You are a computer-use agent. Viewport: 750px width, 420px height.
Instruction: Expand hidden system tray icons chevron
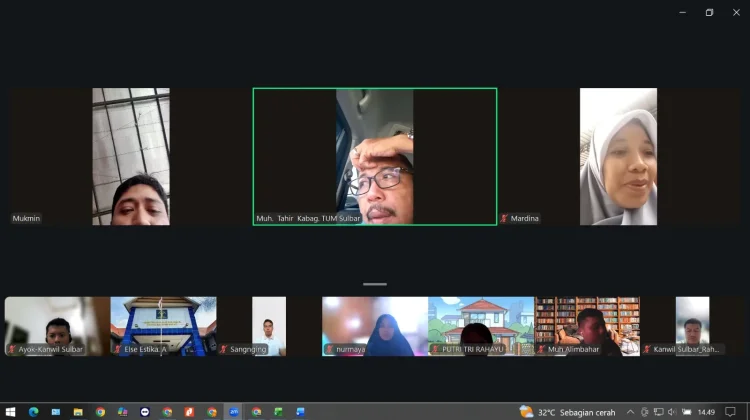point(630,412)
